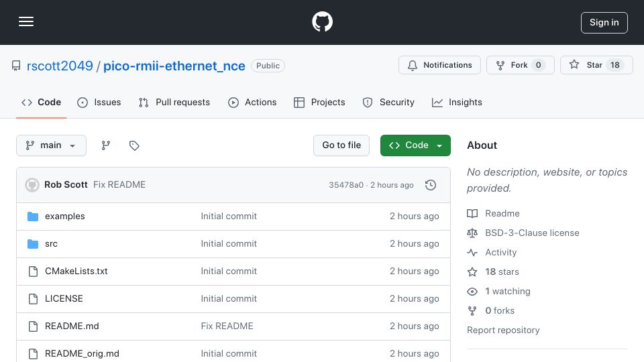Screen dimensions: 644x362
Task: Click the Notifications button
Action: (x=439, y=65)
